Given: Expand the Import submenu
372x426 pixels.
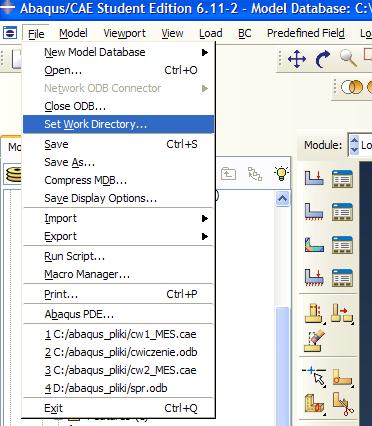Looking at the screenshot, I should coord(118,218).
